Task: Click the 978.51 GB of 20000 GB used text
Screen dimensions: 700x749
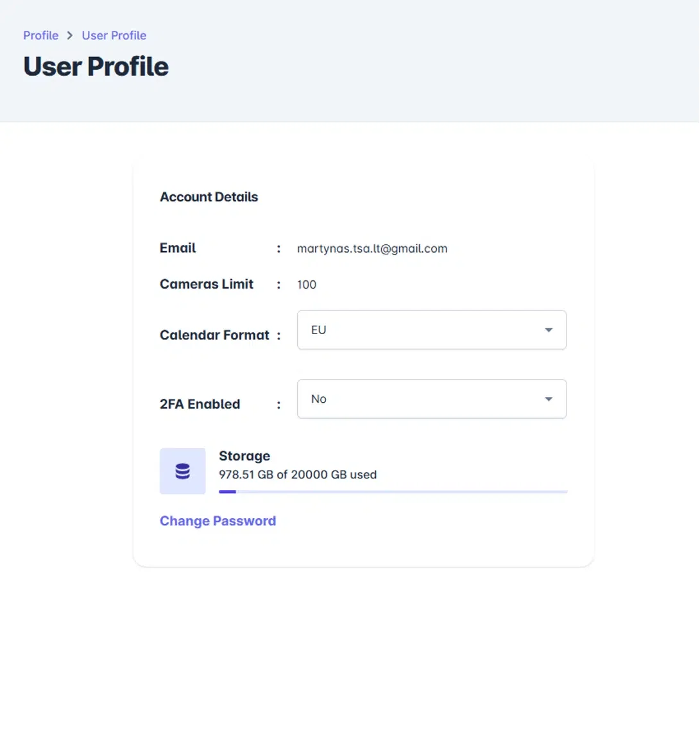Action: (298, 475)
